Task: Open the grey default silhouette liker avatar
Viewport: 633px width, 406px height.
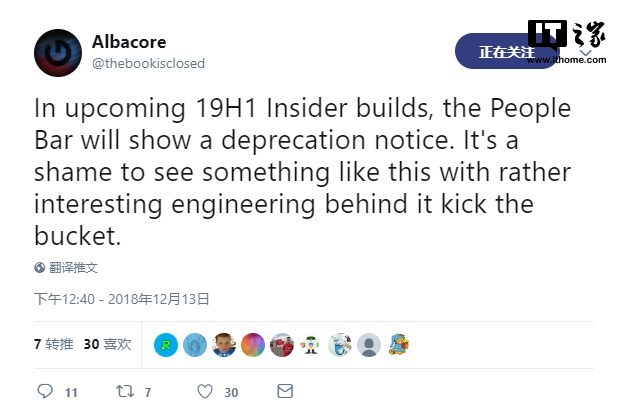Action: pos(369,345)
